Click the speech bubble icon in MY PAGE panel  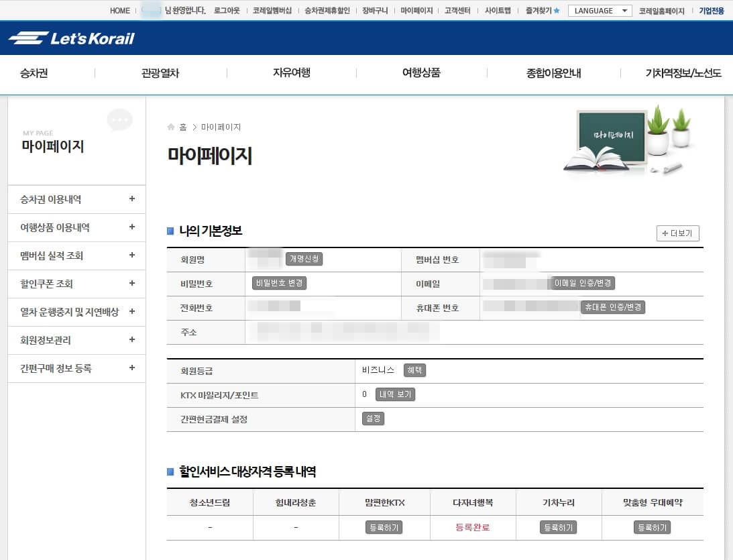click(x=119, y=119)
